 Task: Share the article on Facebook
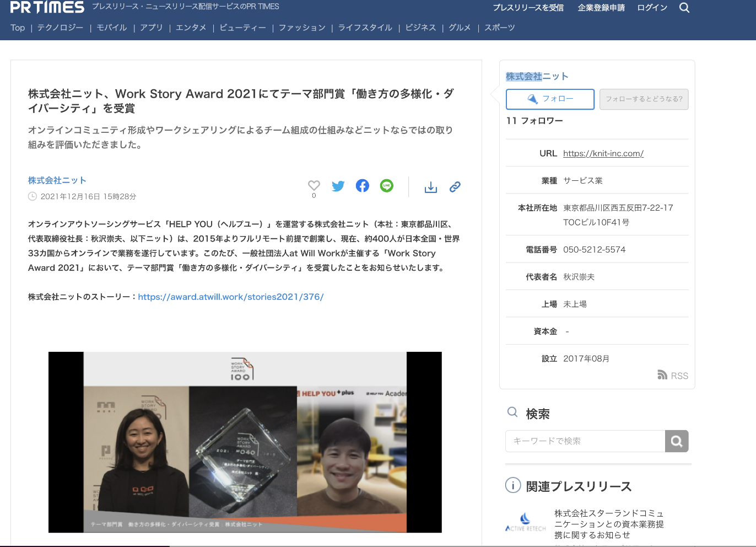click(363, 186)
